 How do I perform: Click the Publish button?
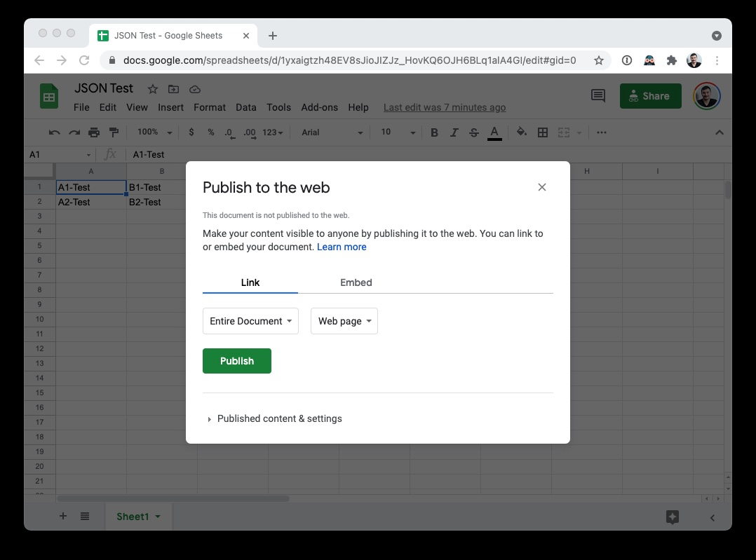[x=236, y=360]
